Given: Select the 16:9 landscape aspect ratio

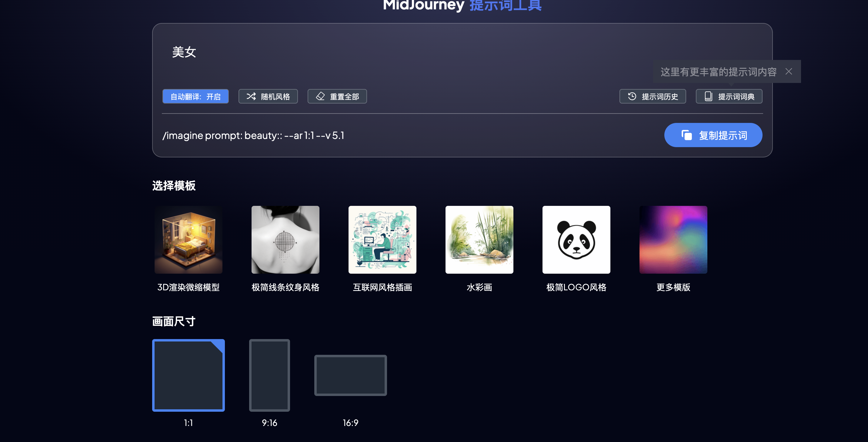Looking at the screenshot, I should point(350,375).
